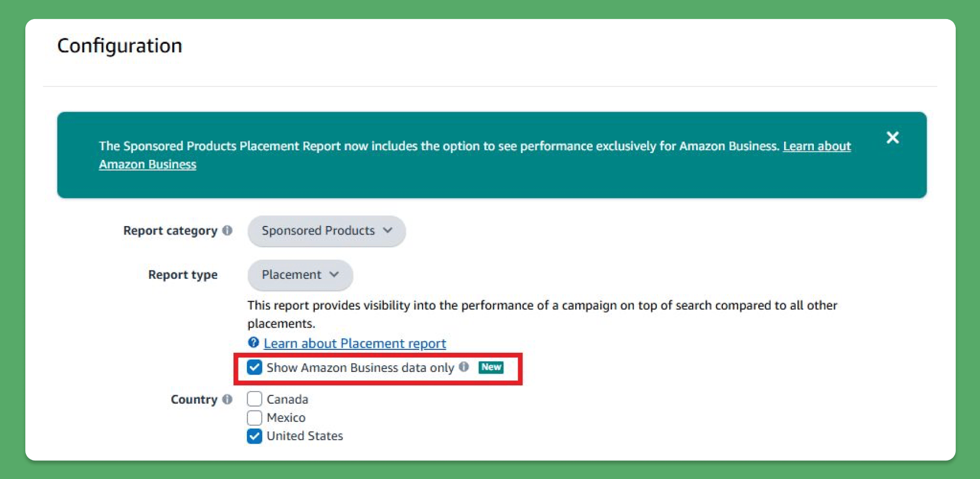Click the Report category label

(x=170, y=231)
